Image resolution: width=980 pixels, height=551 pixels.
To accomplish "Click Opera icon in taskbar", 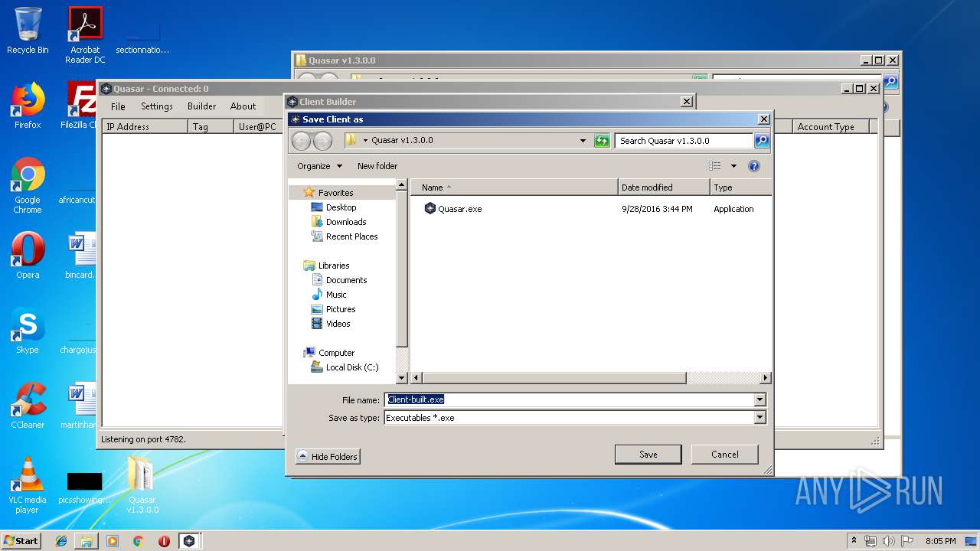I will (164, 541).
